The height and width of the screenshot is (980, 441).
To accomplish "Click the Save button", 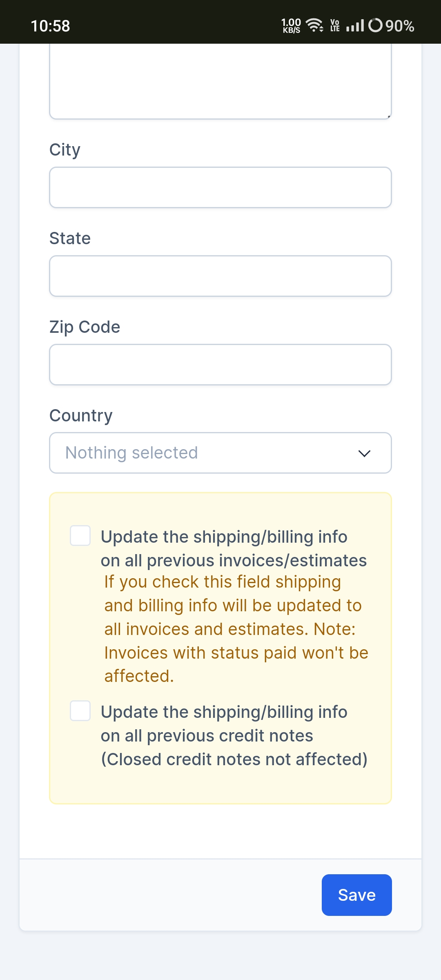I will click(x=357, y=895).
